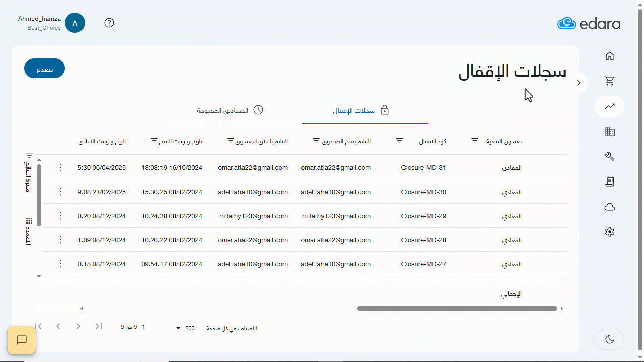Viewport: 644px width, 362px height.
Task: Open row menu for Closure-MD-27
Action: pos(60,264)
